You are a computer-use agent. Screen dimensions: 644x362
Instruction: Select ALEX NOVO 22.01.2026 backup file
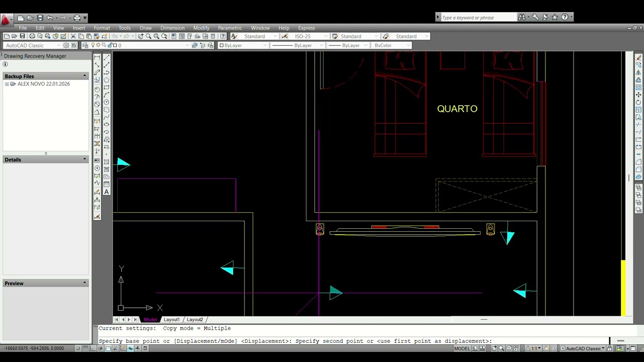click(43, 84)
